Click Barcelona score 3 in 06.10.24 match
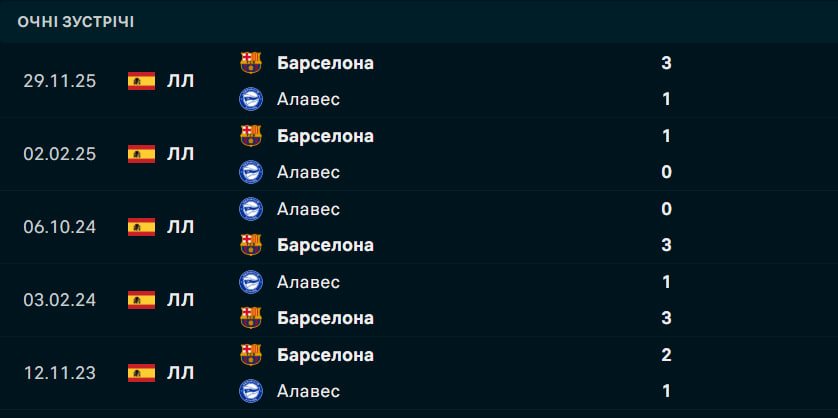The image size is (838, 418). (666, 245)
